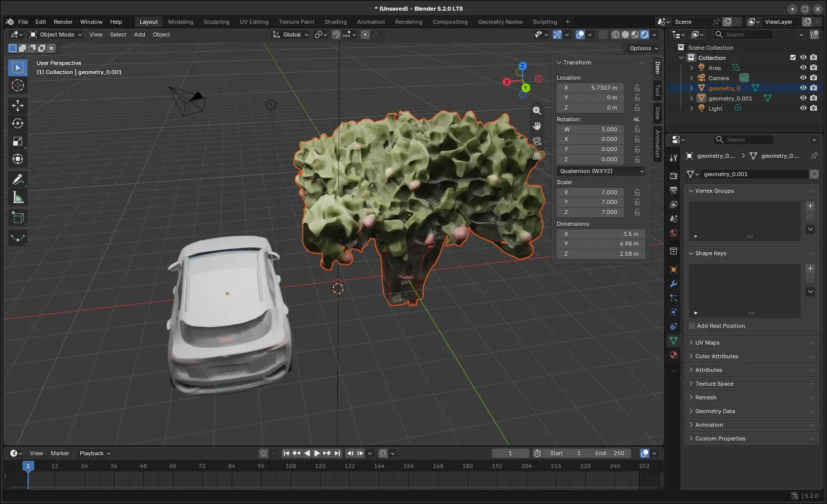Select the Cursor tool
827x504 pixels.
point(18,85)
